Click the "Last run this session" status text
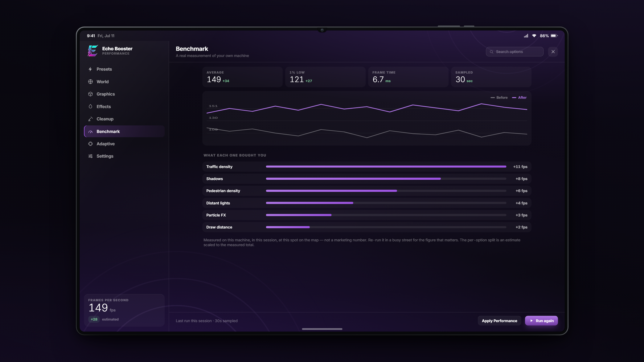The image size is (644, 362). [207, 321]
